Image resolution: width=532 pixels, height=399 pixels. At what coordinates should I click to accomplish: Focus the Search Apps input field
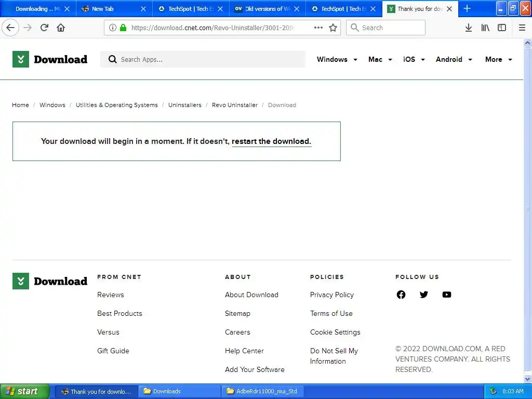[x=203, y=59]
